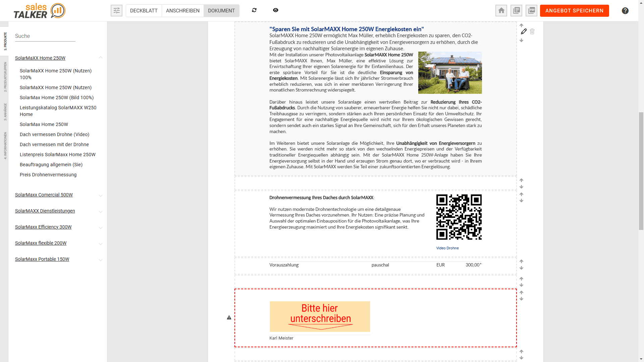Screen dimensions: 644x362
Task: Collapse the SolarMaXX Home 250W group
Action: [x=101, y=58]
